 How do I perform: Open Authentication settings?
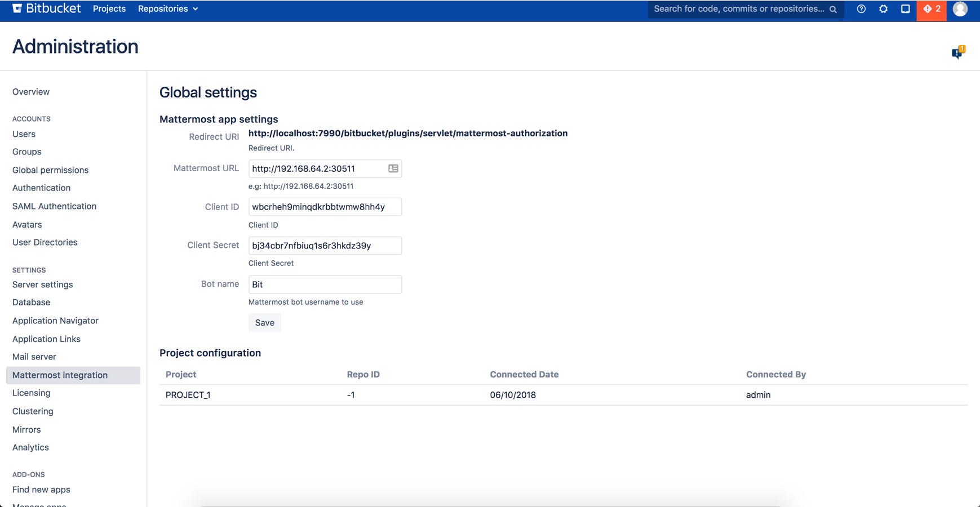[x=41, y=188]
